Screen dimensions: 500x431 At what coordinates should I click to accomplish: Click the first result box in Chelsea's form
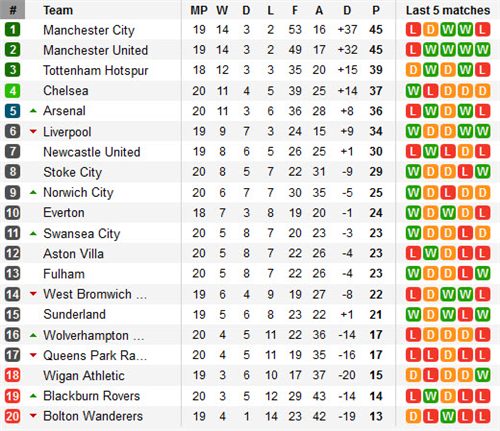pos(413,91)
